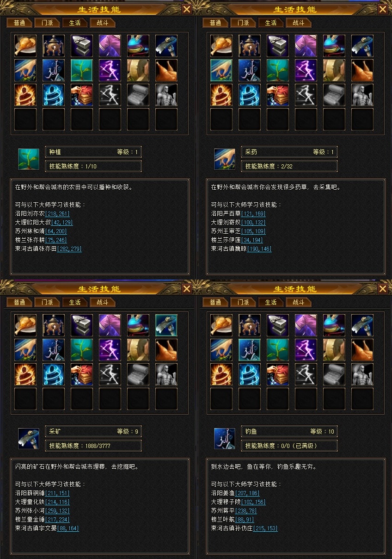The width and height of the screenshot is (392, 559).
Task: Switch to 生活 tab in the 采药 panel
Action: click(271, 23)
